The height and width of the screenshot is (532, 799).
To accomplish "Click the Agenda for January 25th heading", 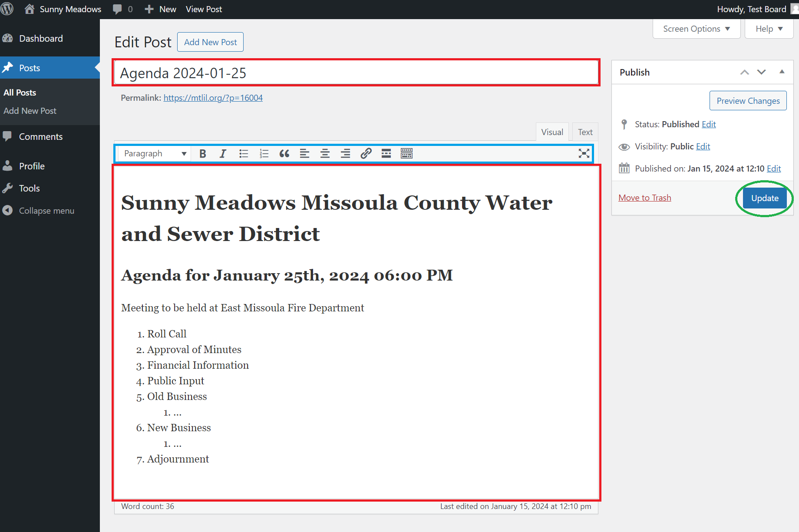I will [287, 275].
